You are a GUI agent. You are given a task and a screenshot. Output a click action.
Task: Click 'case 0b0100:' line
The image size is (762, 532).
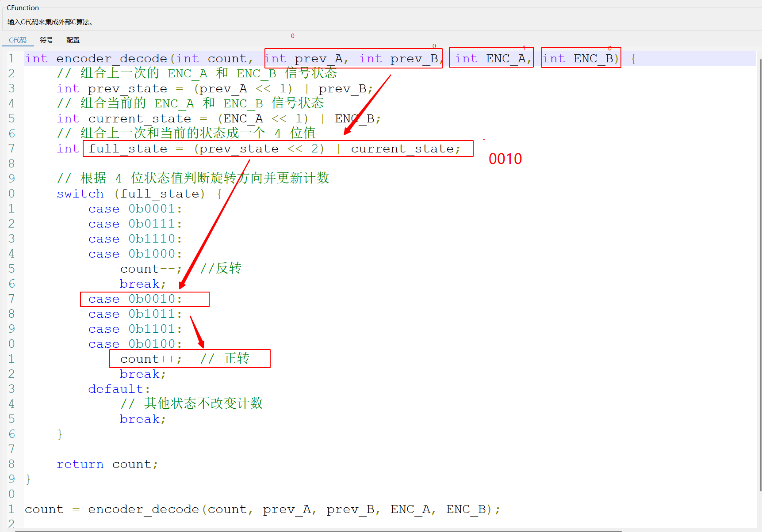135,344
